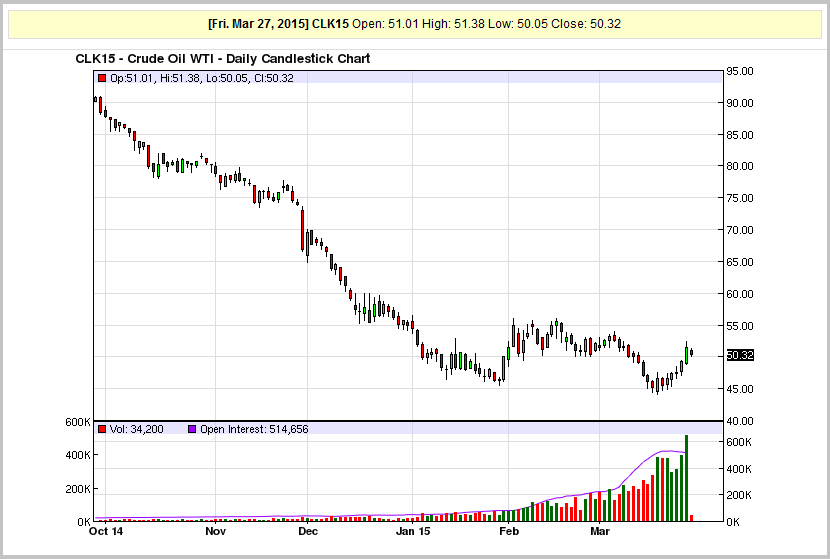
Task: Click the yellow header quote bar text
Action: pyautogui.click(x=414, y=24)
